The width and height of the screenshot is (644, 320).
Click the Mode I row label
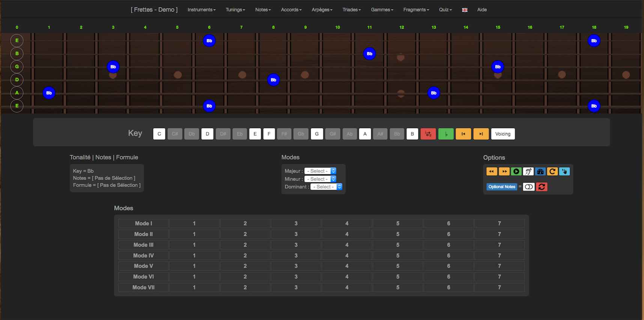coord(143,223)
